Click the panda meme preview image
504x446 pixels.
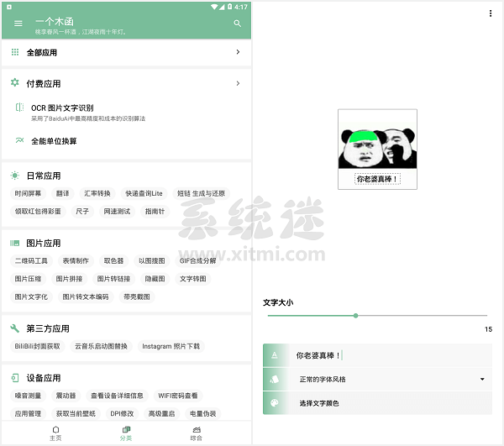pyautogui.click(x=377, y=149)
